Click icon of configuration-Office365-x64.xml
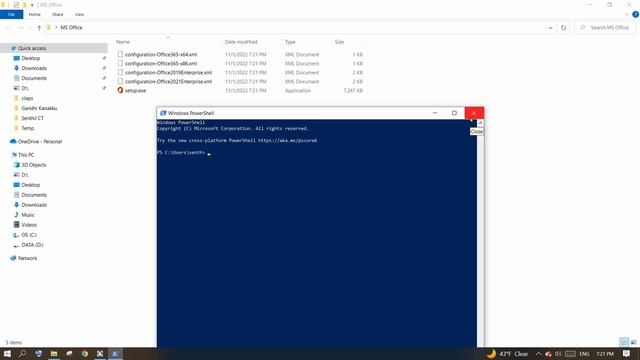The image size is (640, 360). [x=120, y=54]
